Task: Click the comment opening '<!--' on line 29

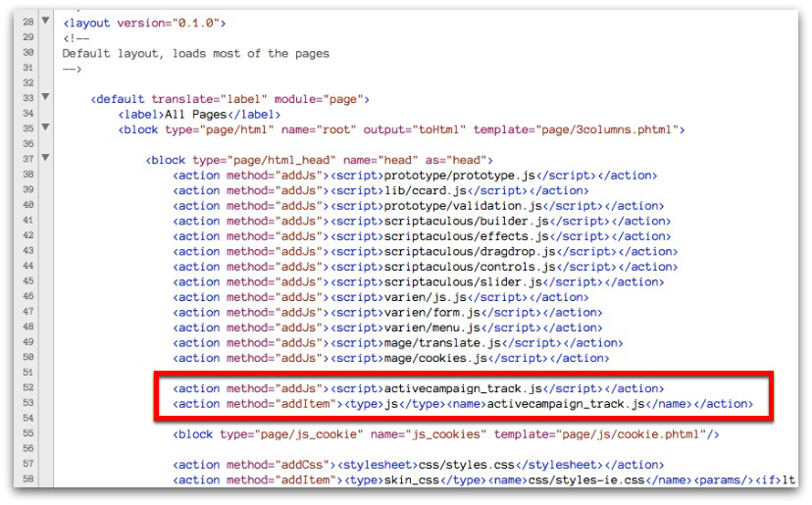Action: (76, 38)
